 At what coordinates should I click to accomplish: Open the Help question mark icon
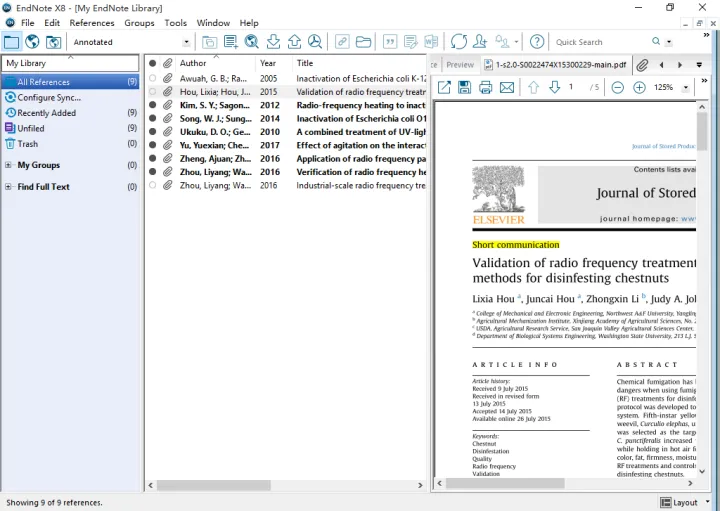pyautogui.click(x=537, y=42)
